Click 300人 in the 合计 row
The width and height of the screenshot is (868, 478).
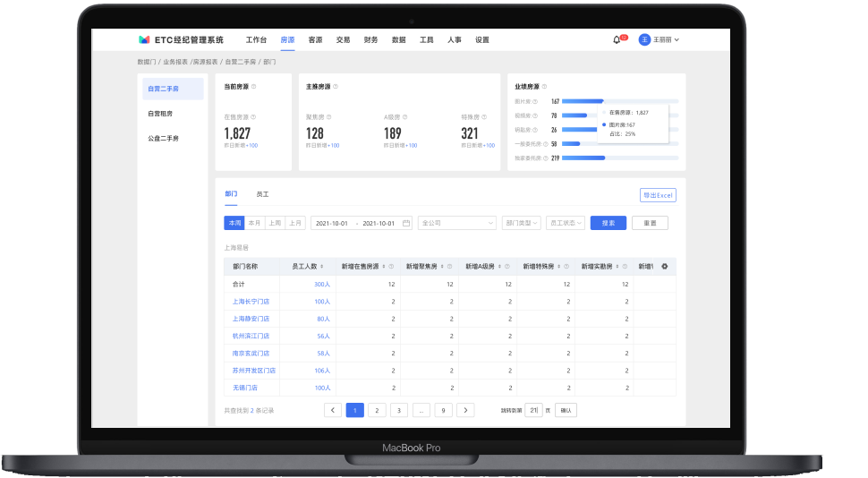(x=322, y=284)
